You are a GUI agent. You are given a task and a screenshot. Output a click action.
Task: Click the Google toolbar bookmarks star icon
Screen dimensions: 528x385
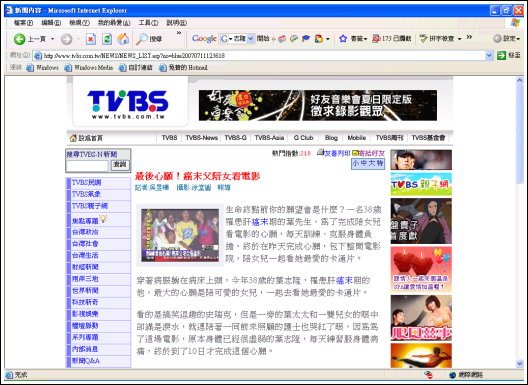tap(343, 39)
